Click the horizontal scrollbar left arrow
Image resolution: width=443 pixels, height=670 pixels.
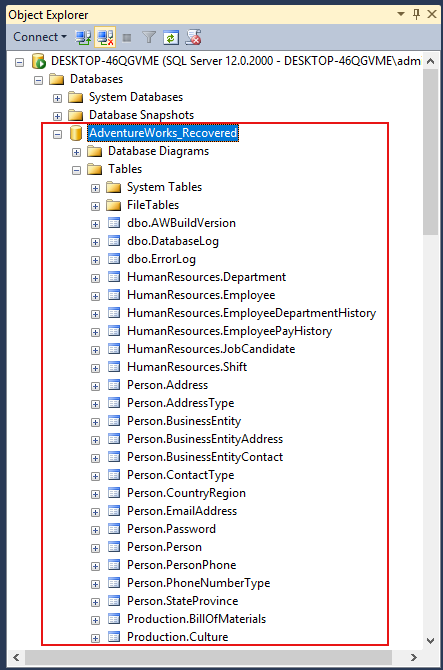[16, 657]
